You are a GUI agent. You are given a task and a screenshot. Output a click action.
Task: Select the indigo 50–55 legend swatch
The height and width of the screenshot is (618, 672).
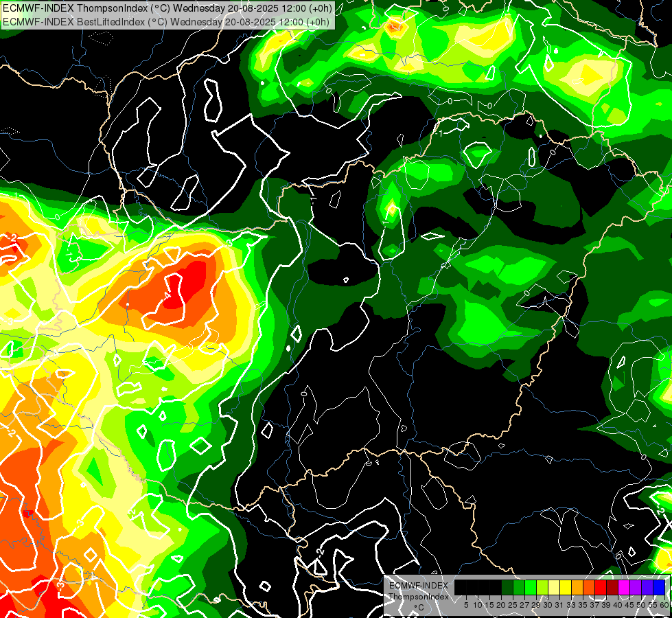point(647,587)
